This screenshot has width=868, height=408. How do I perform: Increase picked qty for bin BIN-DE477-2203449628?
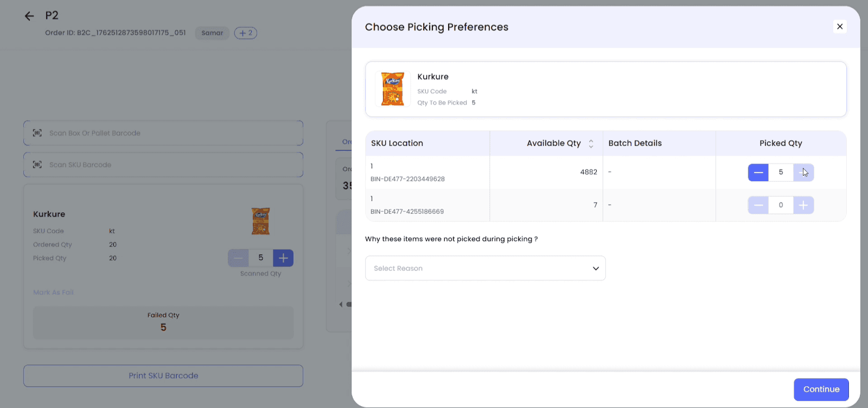tap(803, 173)
